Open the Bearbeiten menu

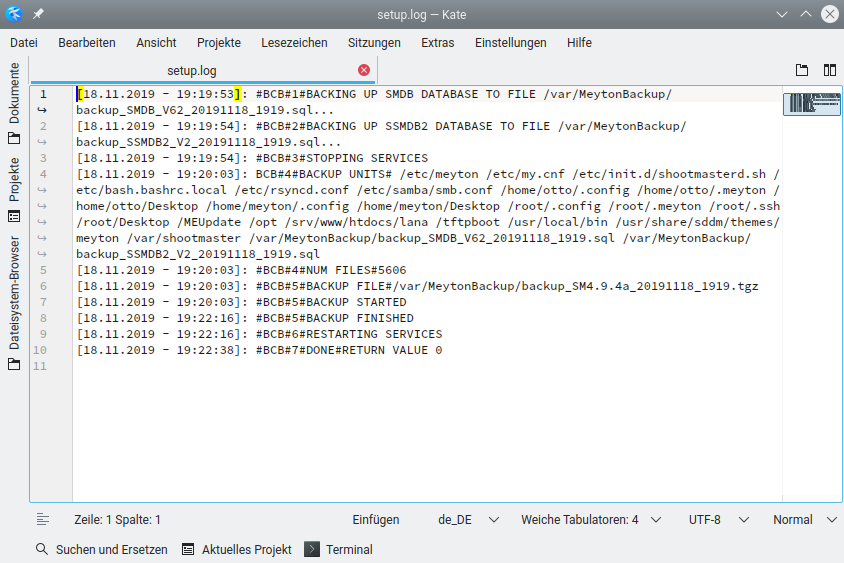tap(87, 43)
